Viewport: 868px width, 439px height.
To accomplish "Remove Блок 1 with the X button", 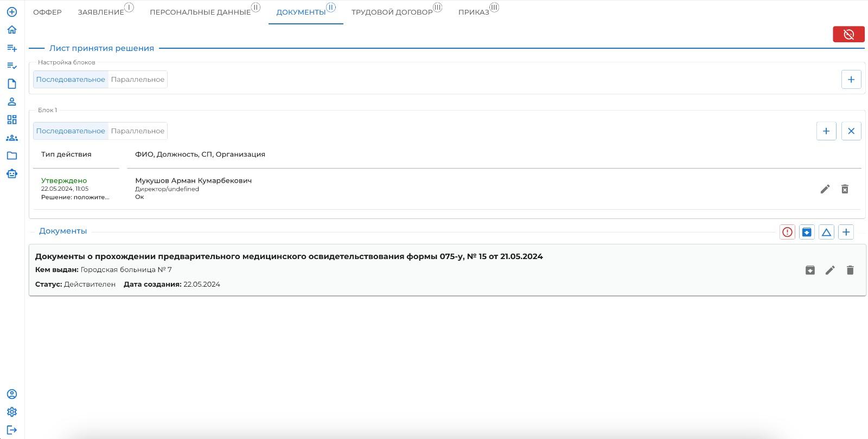I will coord(851,131).
